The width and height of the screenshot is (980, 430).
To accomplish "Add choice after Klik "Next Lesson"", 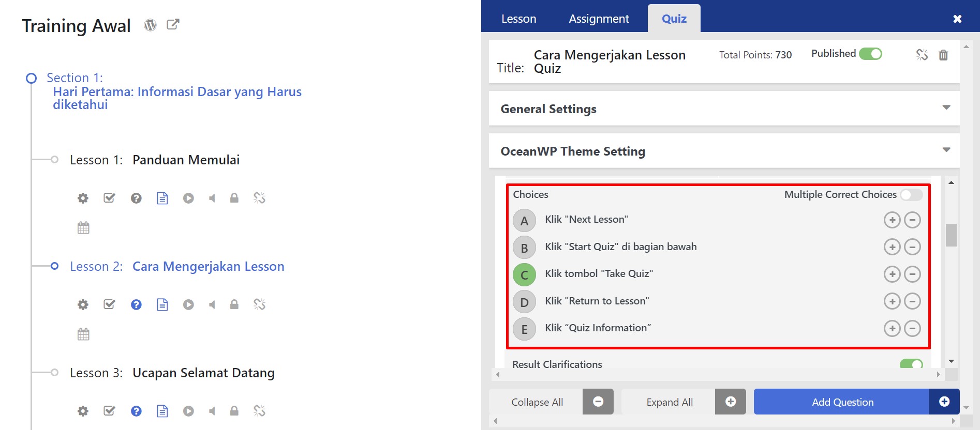I will (892, 220).
